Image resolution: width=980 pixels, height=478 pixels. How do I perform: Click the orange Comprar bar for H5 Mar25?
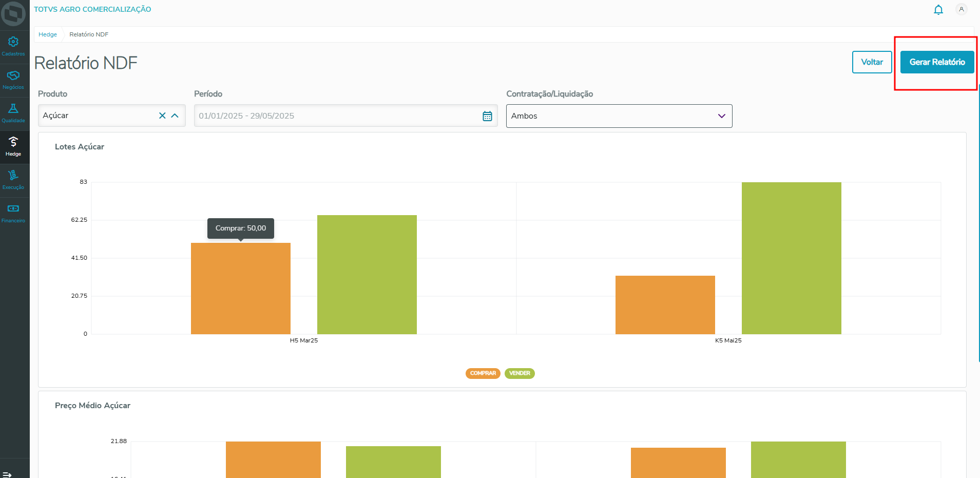pyautogui.click(x=241, y=289)
